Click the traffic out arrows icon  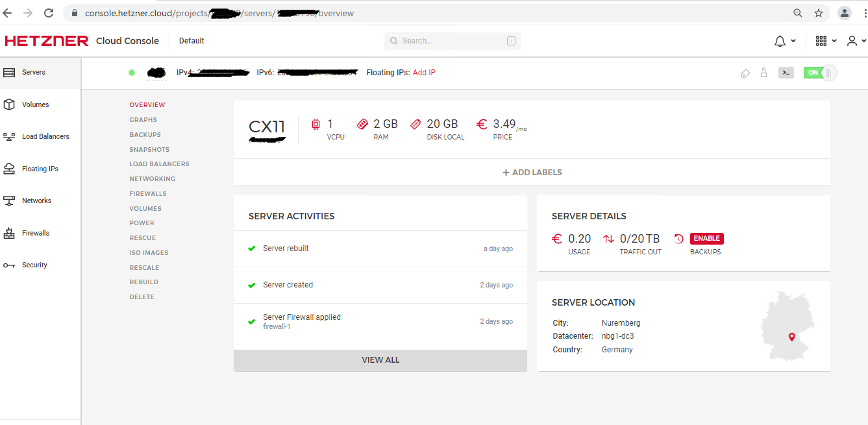point(608,239)
